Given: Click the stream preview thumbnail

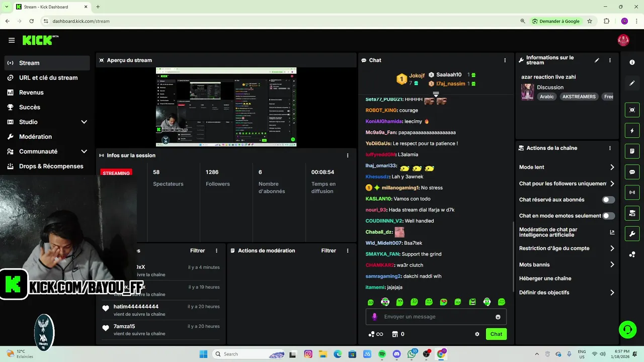Looking at the screenshot, I should (x=226, y=107).
